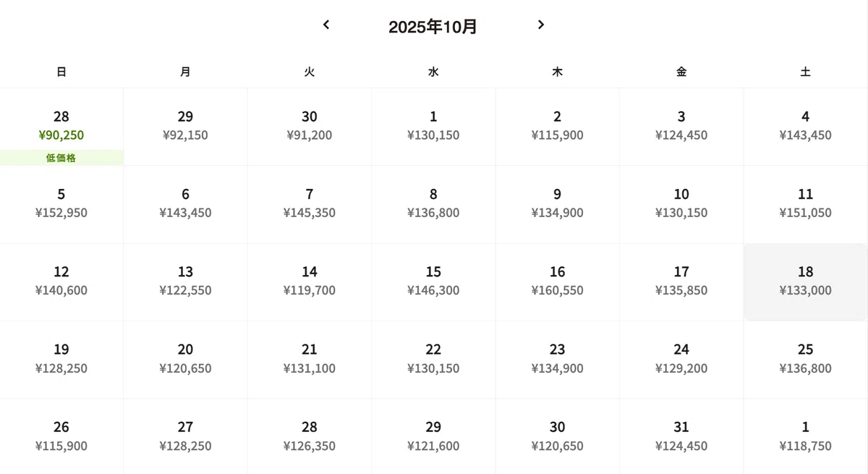Select October 23 at ¥134,900
The width and height of the screenshot is (868, 474).
tap(557, 360)
